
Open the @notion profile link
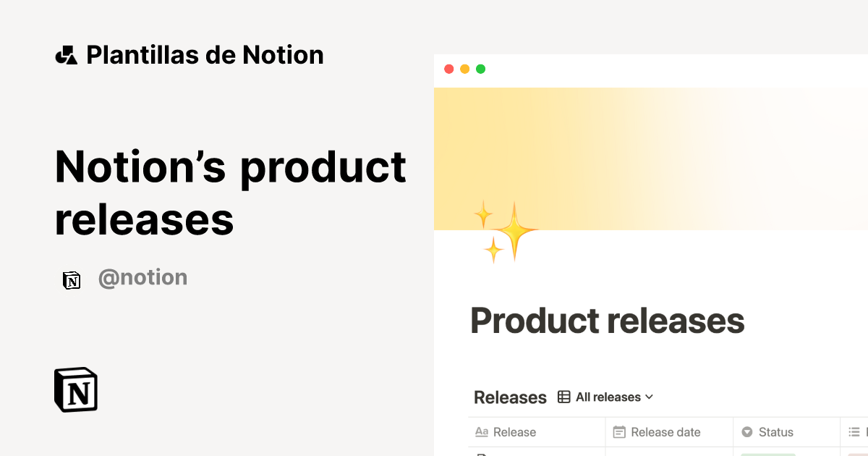[x=142, y=277]
